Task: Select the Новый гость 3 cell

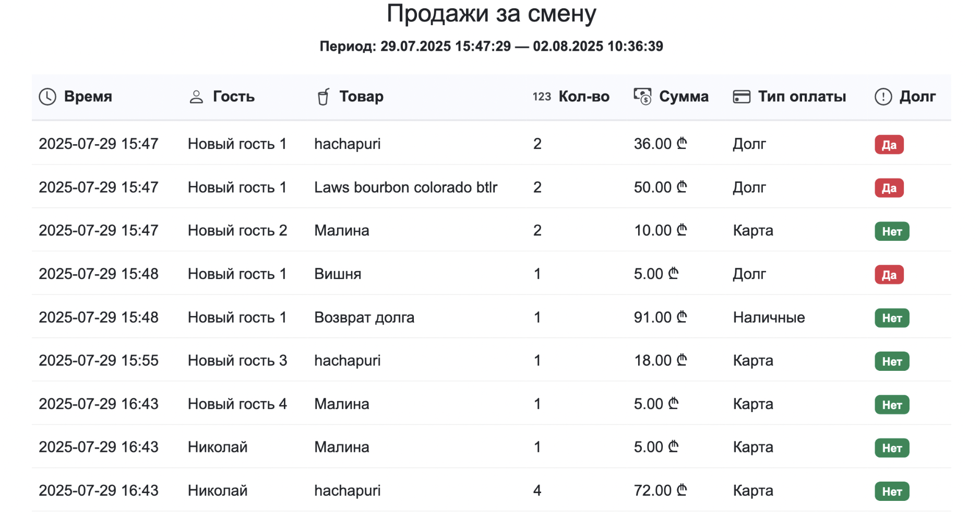Action: [237, 360]
